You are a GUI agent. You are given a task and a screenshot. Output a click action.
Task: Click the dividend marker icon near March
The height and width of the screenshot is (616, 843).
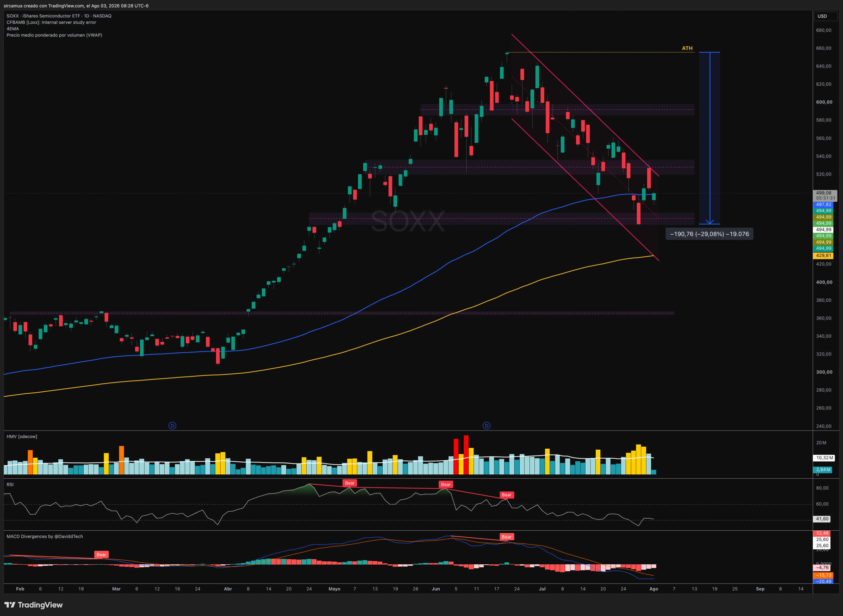[x=172, y=426]
